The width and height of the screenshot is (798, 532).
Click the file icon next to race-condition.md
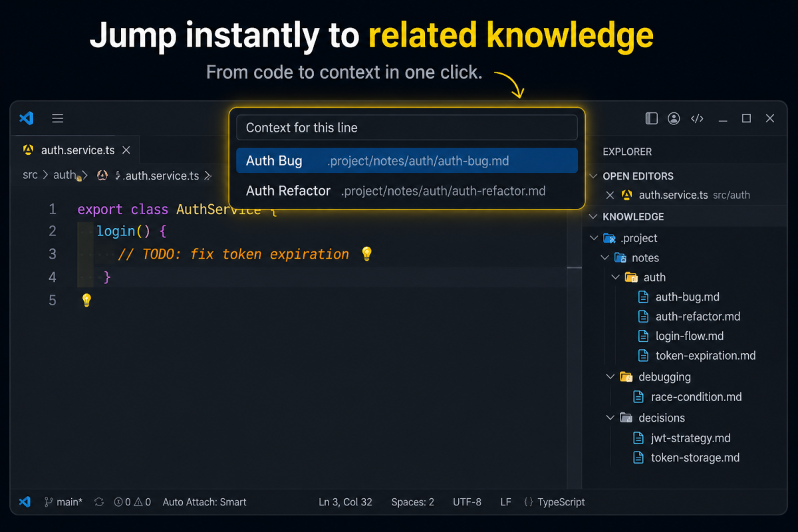coord(638,397)
